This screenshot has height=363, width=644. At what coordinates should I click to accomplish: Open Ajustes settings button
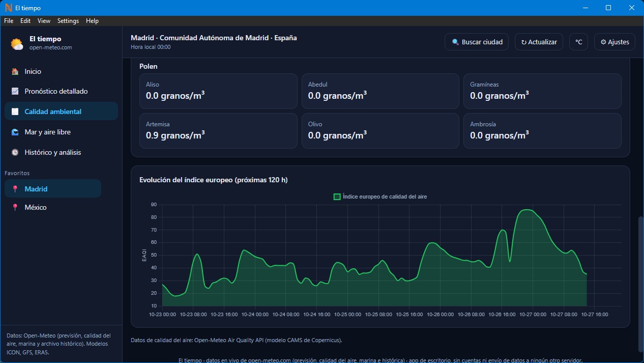click(614, 42)
